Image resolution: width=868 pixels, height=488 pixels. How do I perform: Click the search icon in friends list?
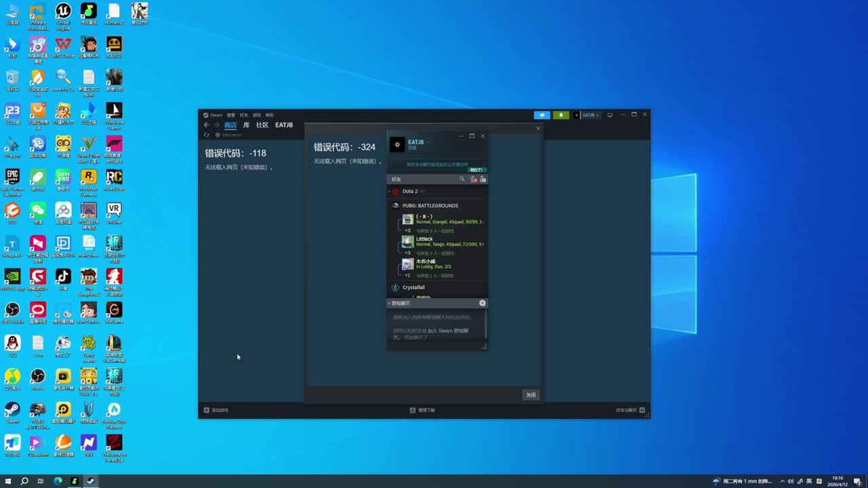[462, 180]
